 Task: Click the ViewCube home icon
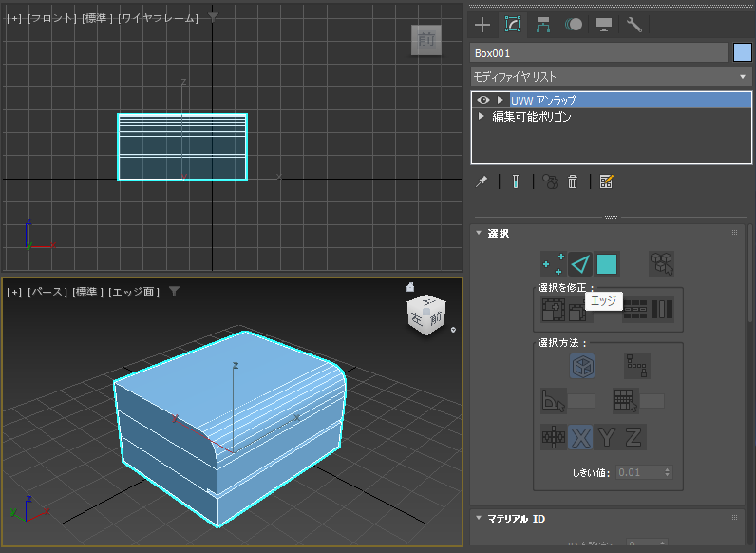point(410,287)
